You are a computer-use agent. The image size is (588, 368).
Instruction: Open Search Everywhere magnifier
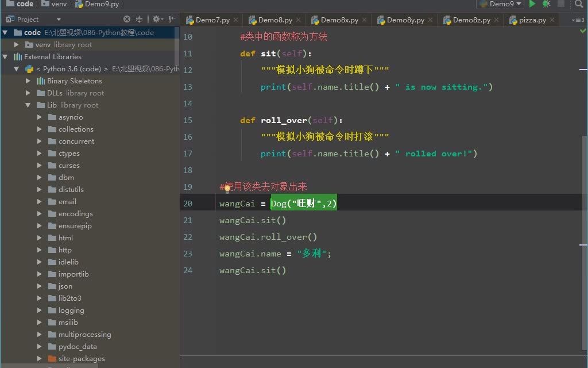pos(579,4)
